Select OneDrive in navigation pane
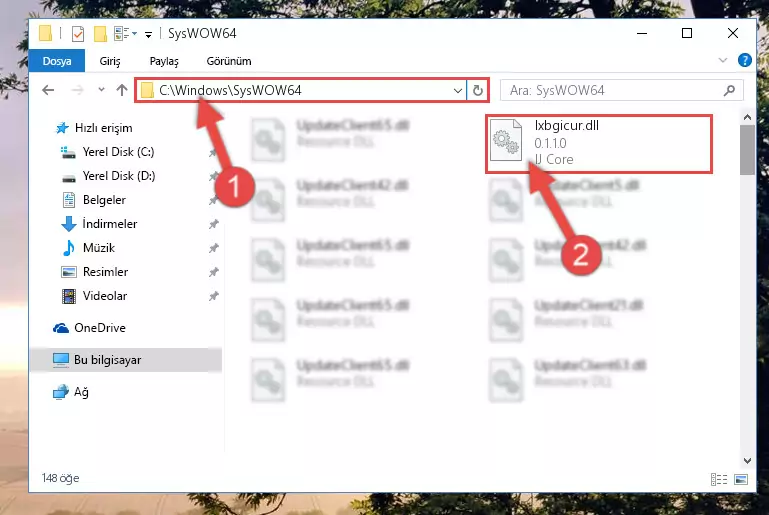The height and width of the screenshot is (515, 769). (x=89, y=328)
